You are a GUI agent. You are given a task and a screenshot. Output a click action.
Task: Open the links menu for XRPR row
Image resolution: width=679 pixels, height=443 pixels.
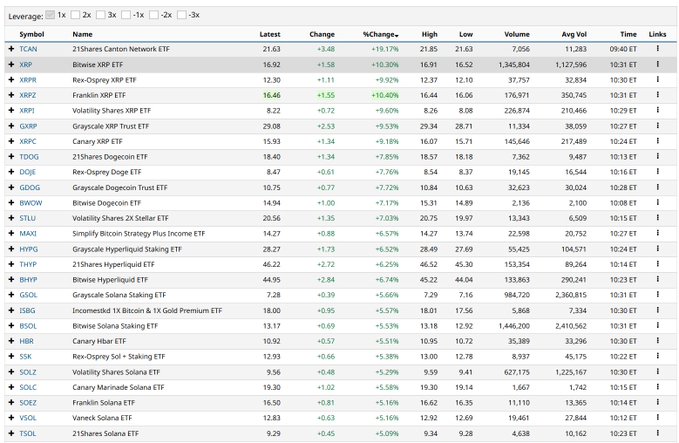(x=657, y=79)
